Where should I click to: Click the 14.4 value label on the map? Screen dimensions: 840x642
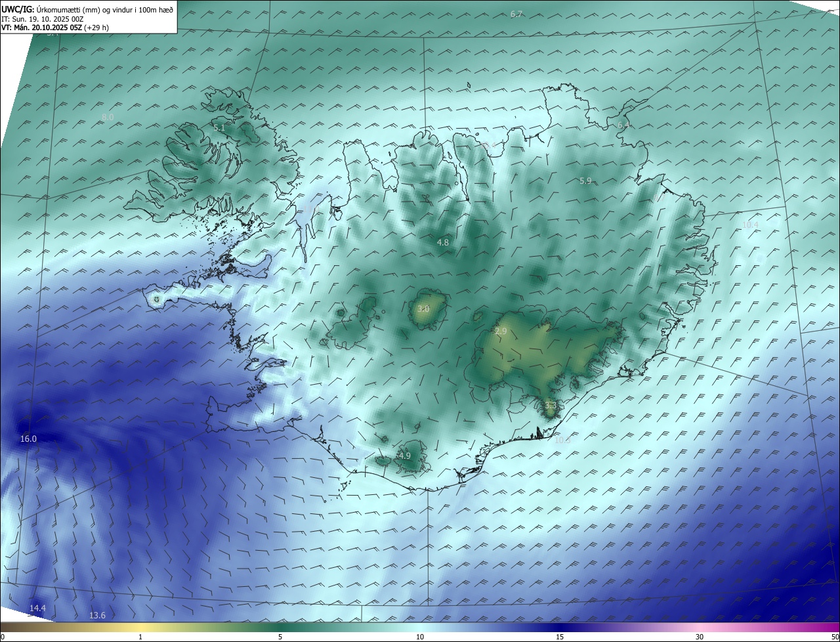pos(37,608)
